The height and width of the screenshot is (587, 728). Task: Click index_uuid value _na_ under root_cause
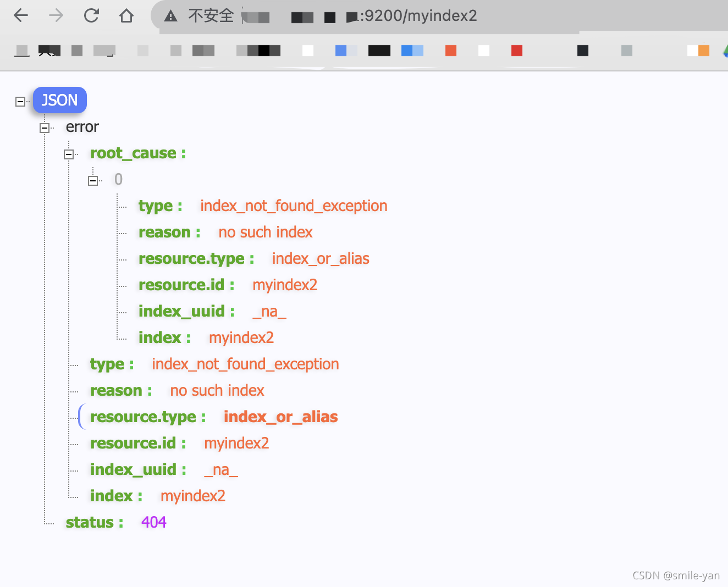pyautogui.click(x=269, y=312)
